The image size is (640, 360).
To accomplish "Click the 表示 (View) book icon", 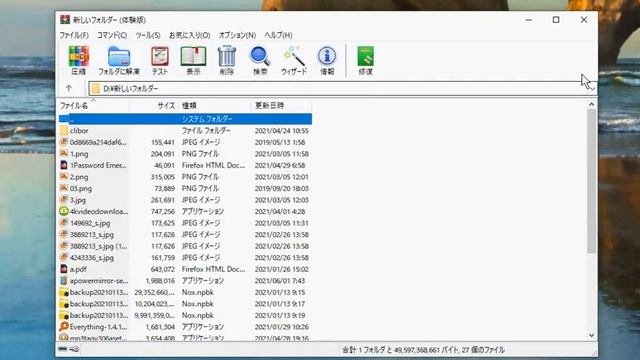I will [193, 60].
